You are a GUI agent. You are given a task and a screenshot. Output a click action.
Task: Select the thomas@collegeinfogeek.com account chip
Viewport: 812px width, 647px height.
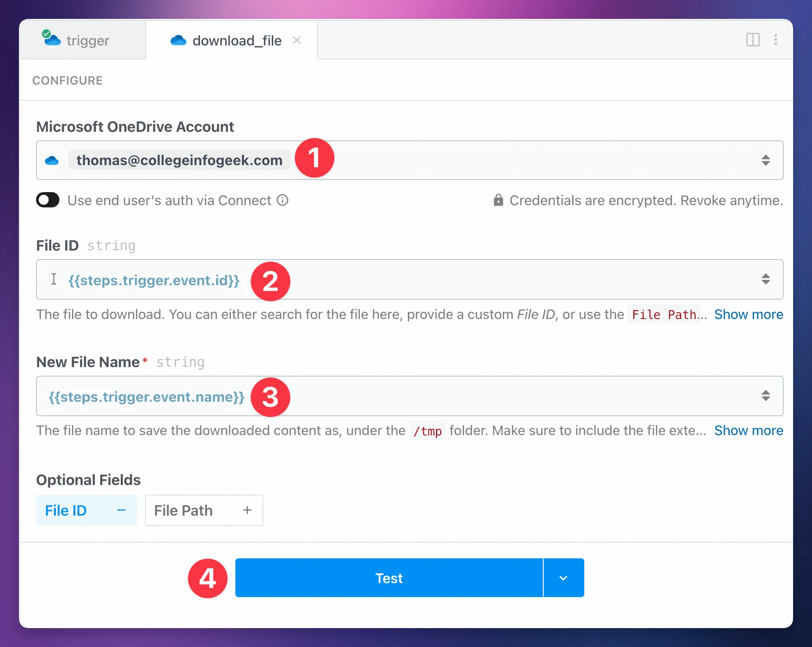(179, 160)
